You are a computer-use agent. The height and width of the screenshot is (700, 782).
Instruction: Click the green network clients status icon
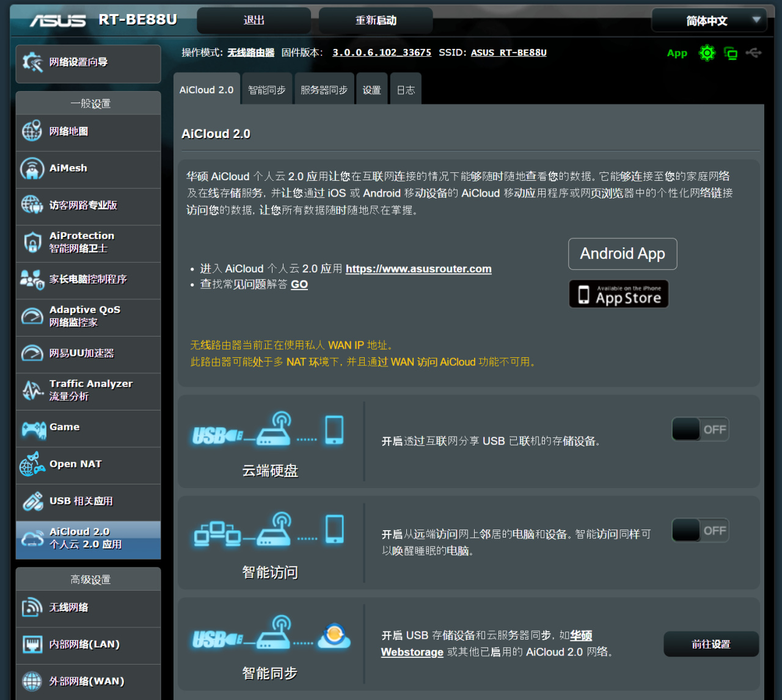pyautogui.click(x=731, y=54)
